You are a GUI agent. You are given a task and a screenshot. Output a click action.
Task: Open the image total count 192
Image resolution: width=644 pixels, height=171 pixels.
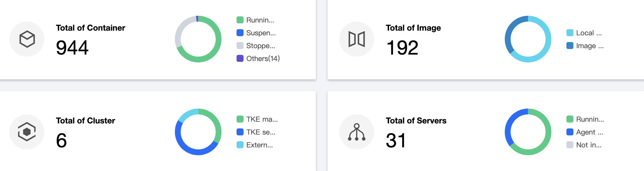coord(402,48)
